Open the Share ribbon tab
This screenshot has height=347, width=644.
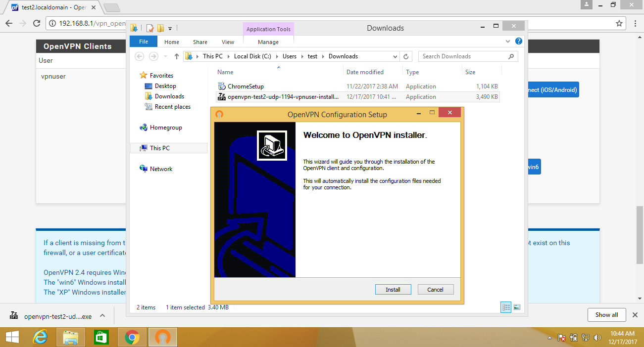click(x=200, y=42)
